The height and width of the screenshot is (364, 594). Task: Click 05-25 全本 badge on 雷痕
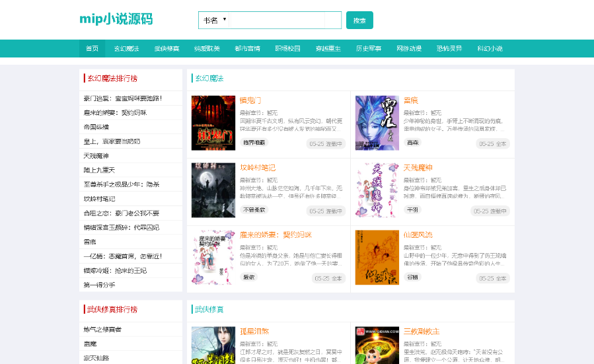coord(492,144)
